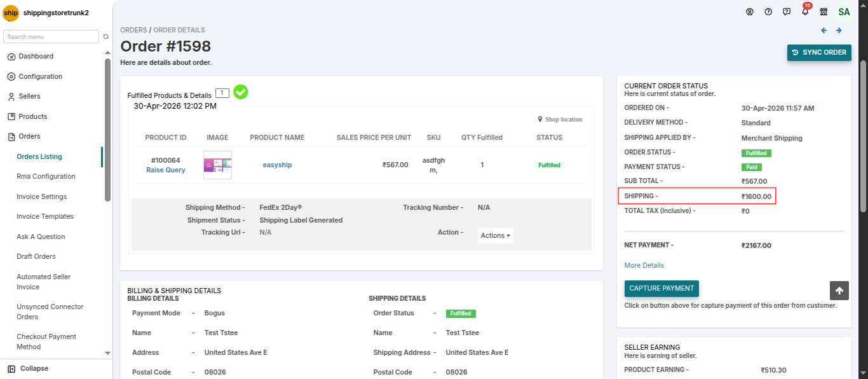
Task: Click the green fulfilled checkmark icon
Action: pyautogui.click(x=241, y=92)
